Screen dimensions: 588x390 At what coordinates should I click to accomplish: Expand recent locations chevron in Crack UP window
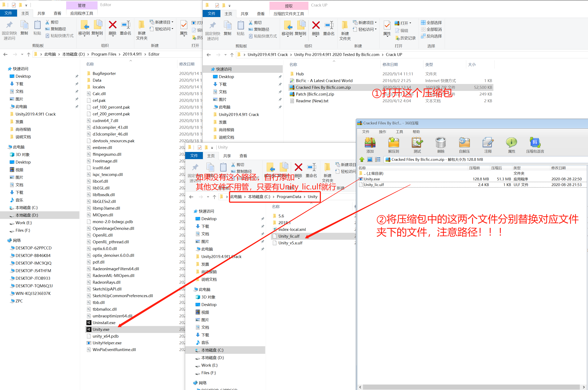tap(225, 55)
